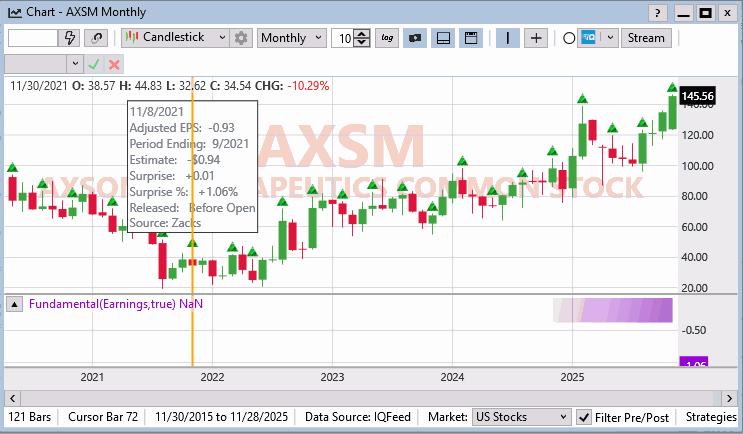The height and width of the screenshot is (434, 743).
Task: Click the 2023 date axis label
Action: (x=332, y=377)
